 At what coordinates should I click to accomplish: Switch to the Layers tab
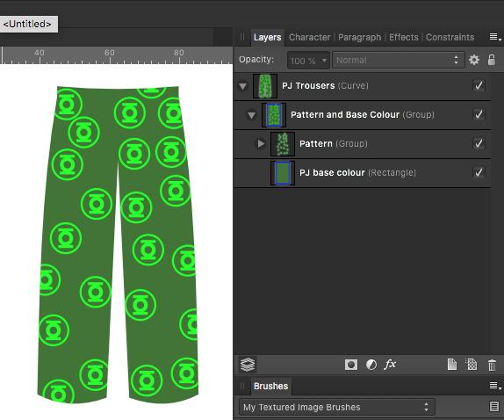[267, 37]
